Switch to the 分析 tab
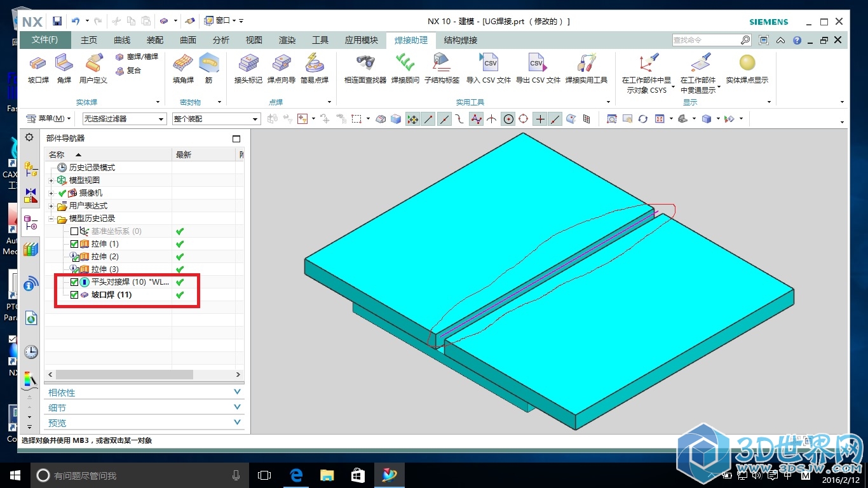The image size is (868, 488). 221,40
